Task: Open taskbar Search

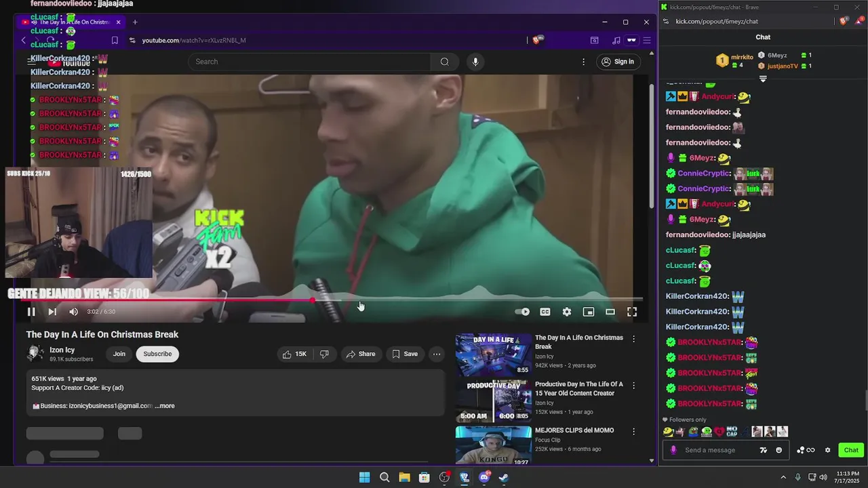Action: tap(384, 477)
